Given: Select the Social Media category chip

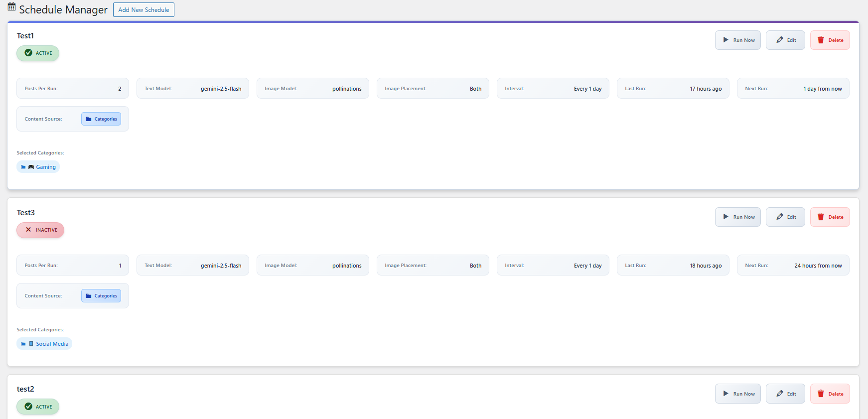Looking at the screenshot, I should coord(44,344).
